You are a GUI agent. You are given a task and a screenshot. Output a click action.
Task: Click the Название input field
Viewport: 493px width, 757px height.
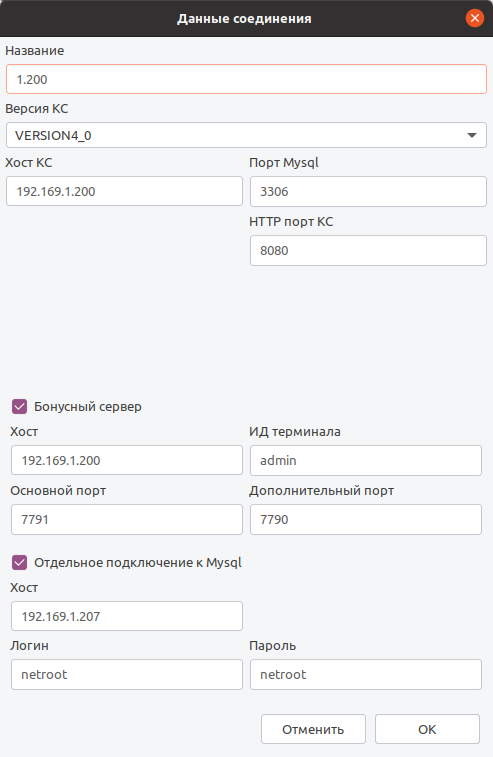click(246, 79)
